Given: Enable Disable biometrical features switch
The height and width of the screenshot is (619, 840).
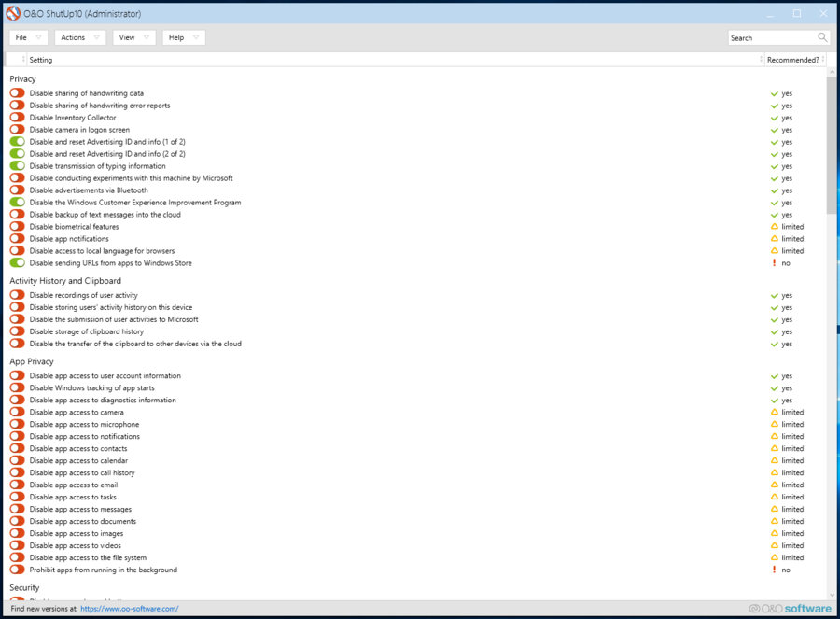Looking at the screenshot, I should [17, 226].
